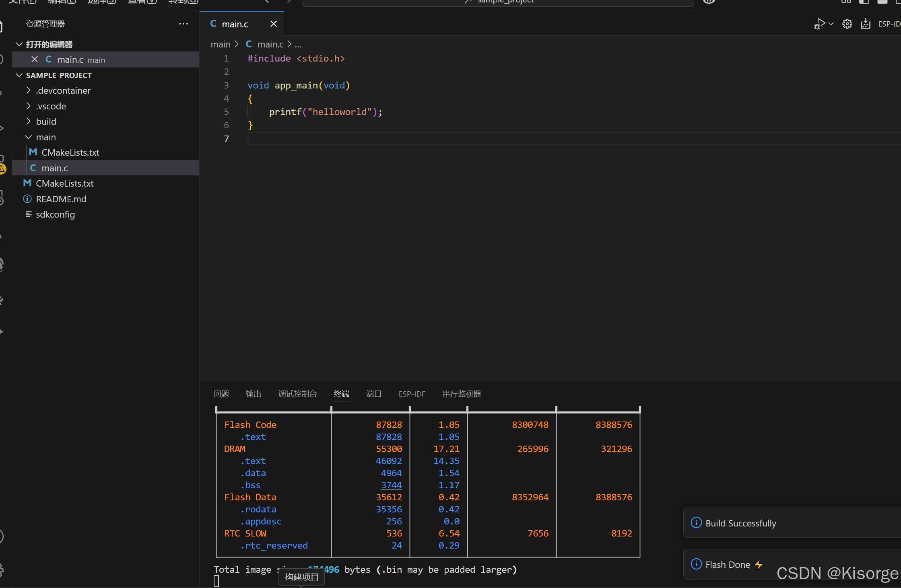Click the '.appdesc' entry in terminal output
Screen dimensions: 901x588
261,521
